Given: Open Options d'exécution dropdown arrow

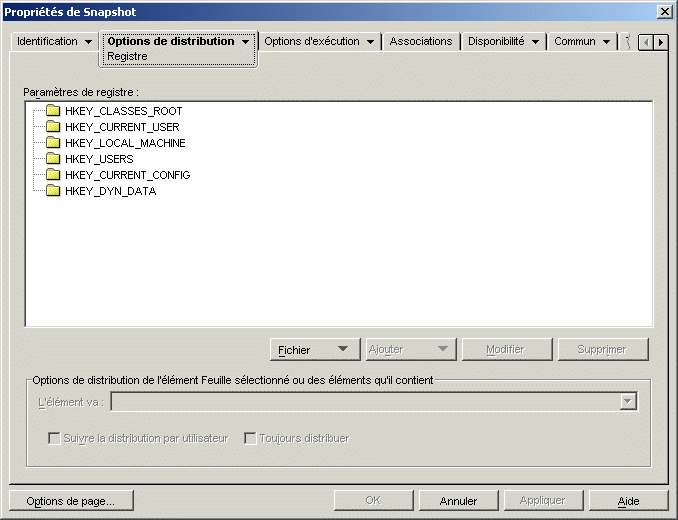Looking at the screenshot, I should [x=371, y=42].
